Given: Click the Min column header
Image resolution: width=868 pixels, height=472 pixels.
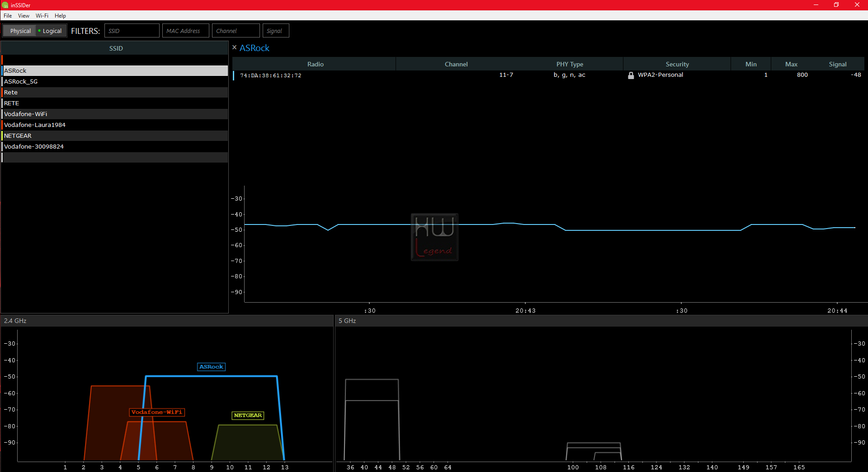Looking at the screenshot, I should (x=751, y=64).
